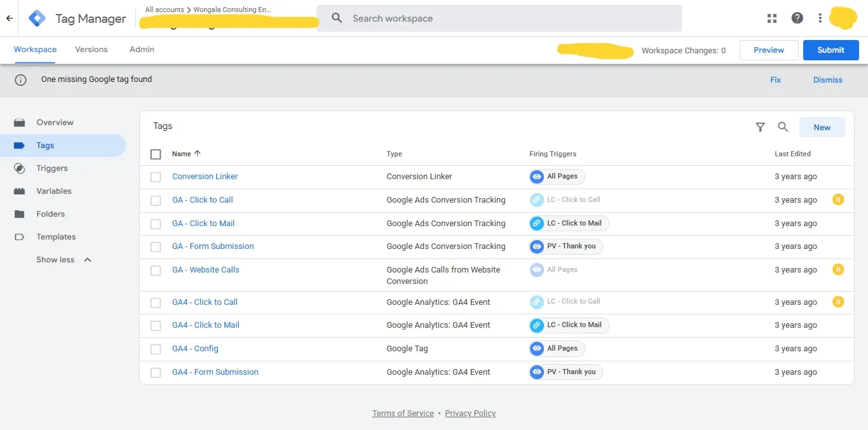This screenshot has width=868, height=430.
Task: Open the Privacy Policy link
Action: [x=470, y=413]
